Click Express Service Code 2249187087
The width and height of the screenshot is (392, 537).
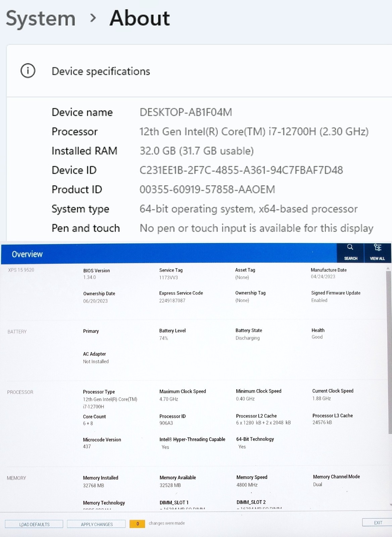tap(172, 301)
